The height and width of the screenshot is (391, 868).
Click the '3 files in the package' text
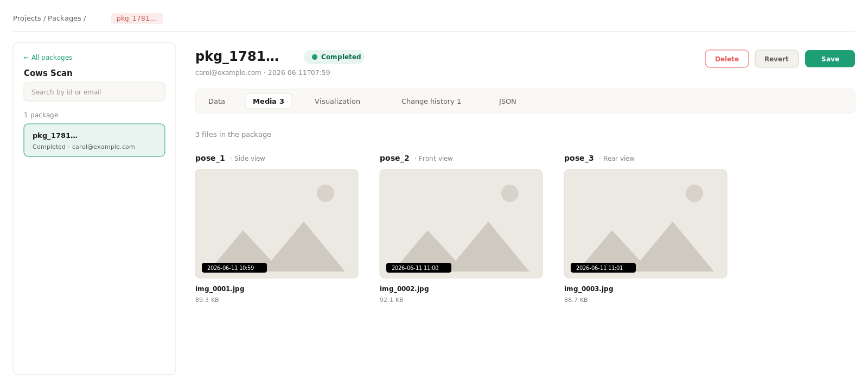(x=233, y=135)
